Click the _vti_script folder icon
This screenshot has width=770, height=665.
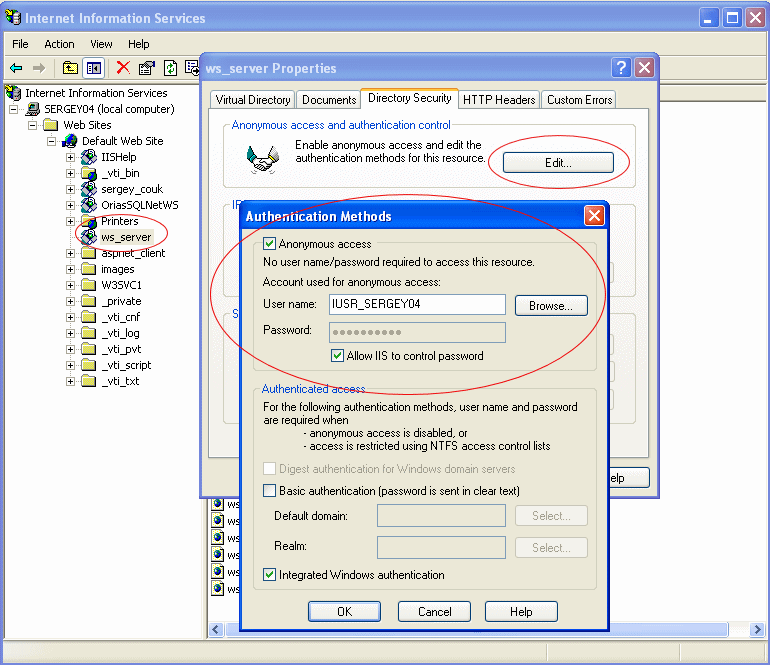pyautogui.click(x=88, y=365)
